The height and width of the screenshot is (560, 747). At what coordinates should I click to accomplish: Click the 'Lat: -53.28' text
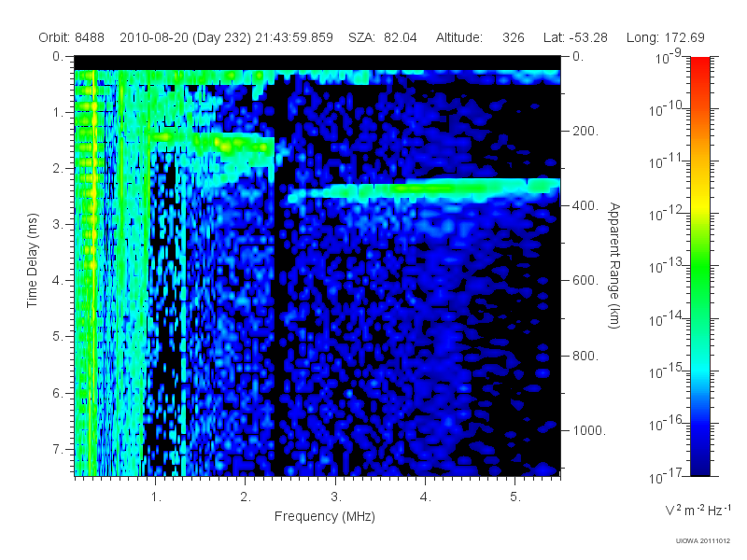click(x=575, y=37)
